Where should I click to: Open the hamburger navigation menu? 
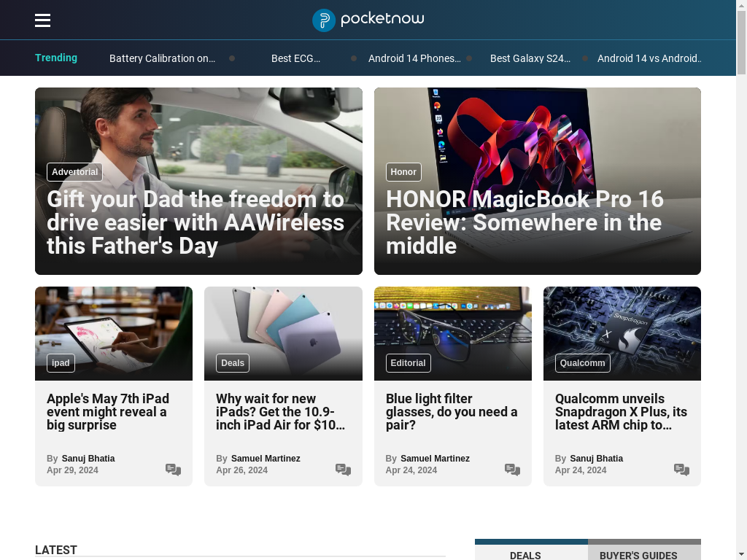(x=42, y=20)
